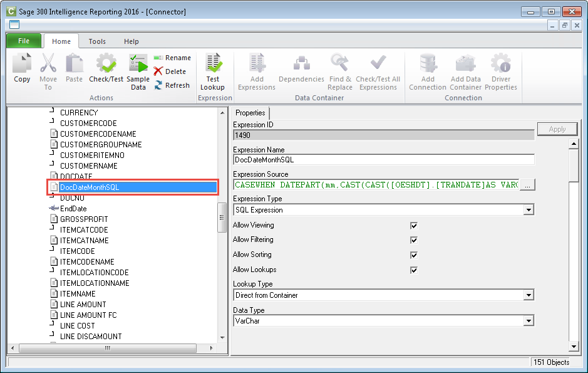The width and height of the screenshot is (588, 373).
Task: Open Driver Properties
Action: pos(501,71)
